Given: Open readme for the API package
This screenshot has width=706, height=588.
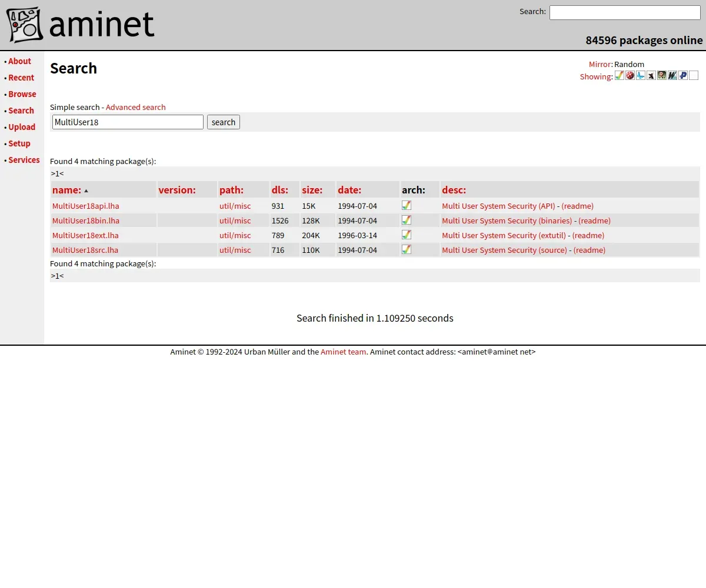Looking at the screenshot, I should pos(578,206).
